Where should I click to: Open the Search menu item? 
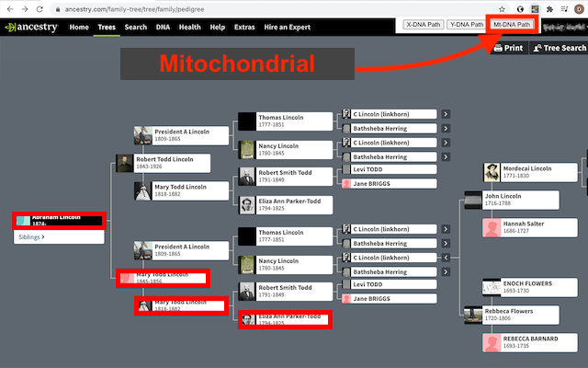coord(136,27)
